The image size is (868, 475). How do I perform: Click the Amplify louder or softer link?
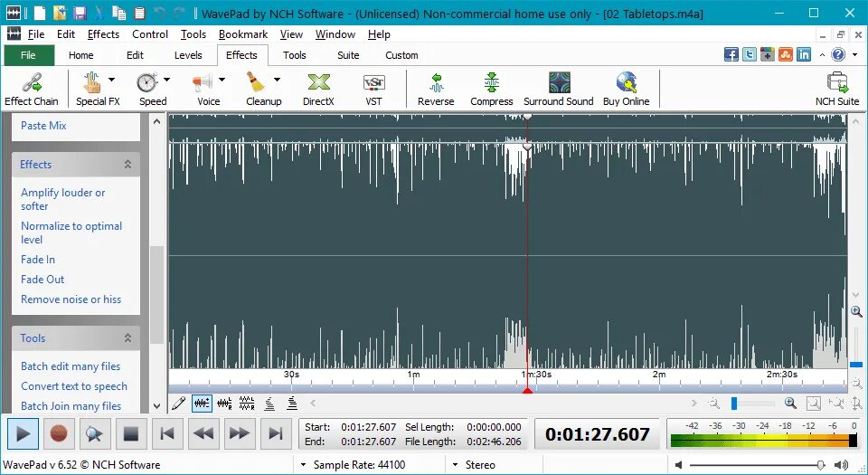[62, 199]
